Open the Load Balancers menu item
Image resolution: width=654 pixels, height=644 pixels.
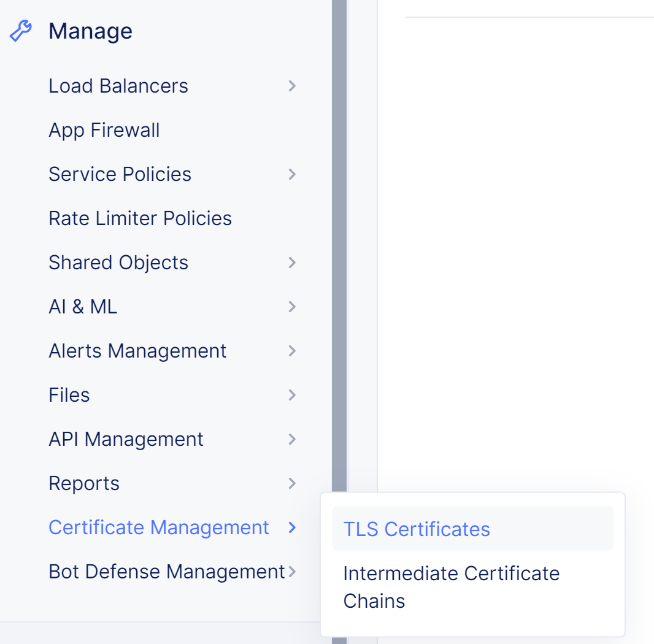coord(118,86)
